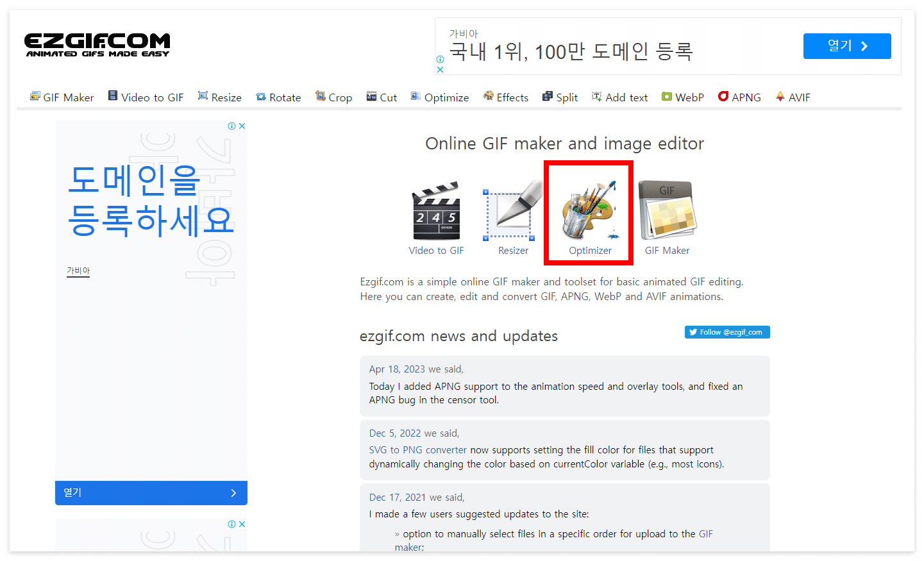
Task: Open the Add text menu item
Action: coord(619,97)
